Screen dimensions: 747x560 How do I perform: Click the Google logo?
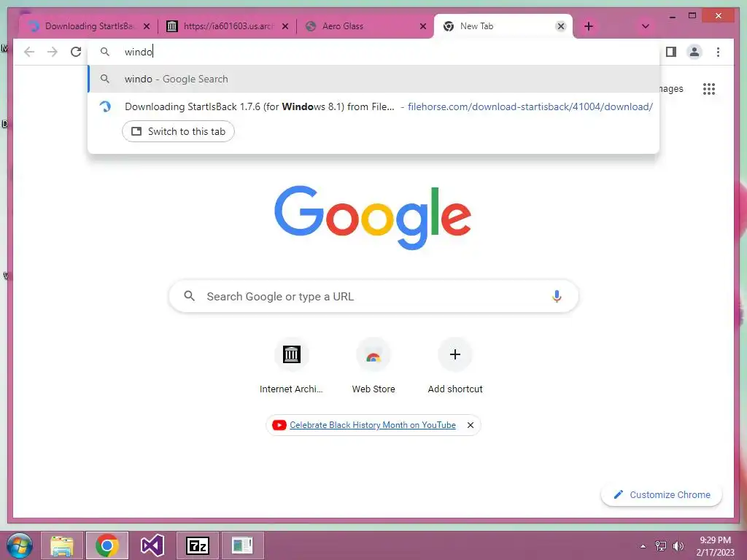point(373,217)
